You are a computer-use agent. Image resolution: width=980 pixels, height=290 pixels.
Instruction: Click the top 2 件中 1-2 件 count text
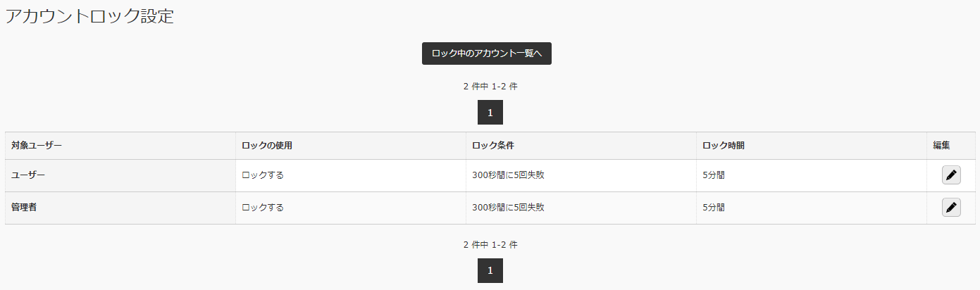pyautogui.click(x=490, y=87)
